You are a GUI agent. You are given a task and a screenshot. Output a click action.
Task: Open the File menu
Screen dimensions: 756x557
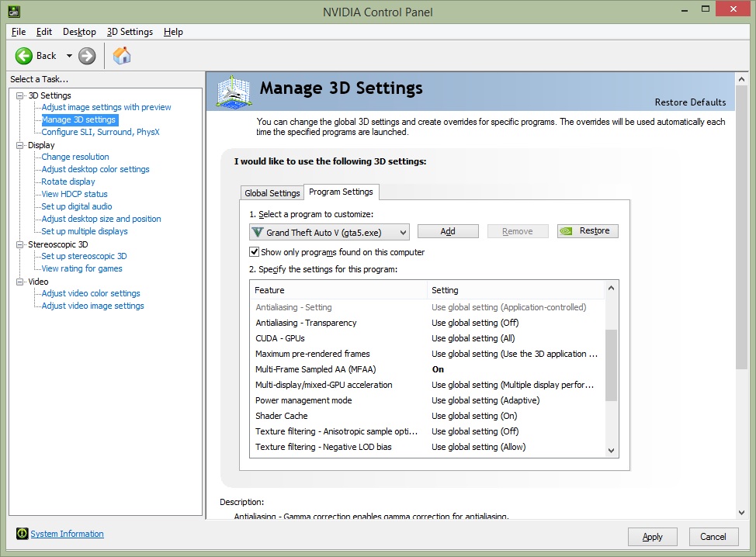click(19, 32)
